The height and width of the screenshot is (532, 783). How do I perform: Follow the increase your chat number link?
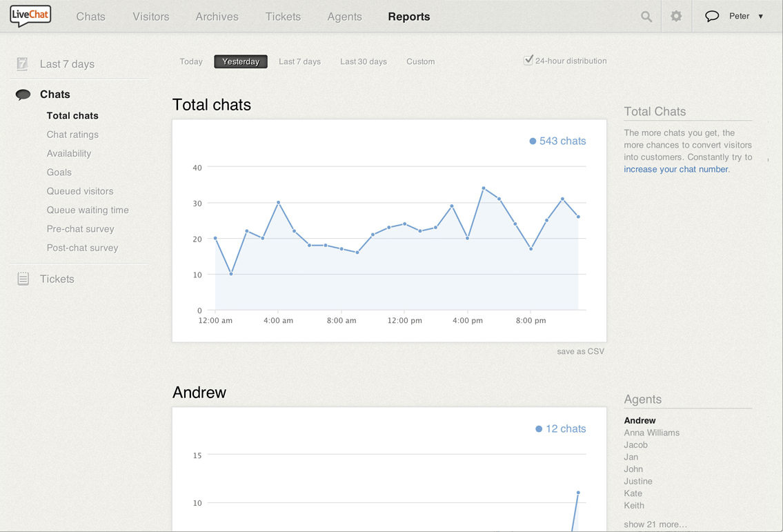click(675, 169)
